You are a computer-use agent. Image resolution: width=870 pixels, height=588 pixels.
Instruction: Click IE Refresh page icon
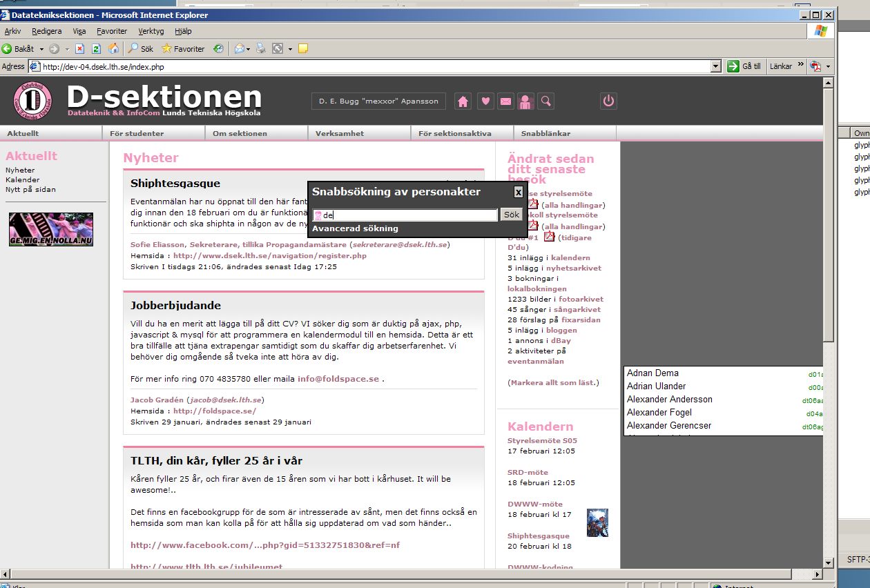coord(96,49)
